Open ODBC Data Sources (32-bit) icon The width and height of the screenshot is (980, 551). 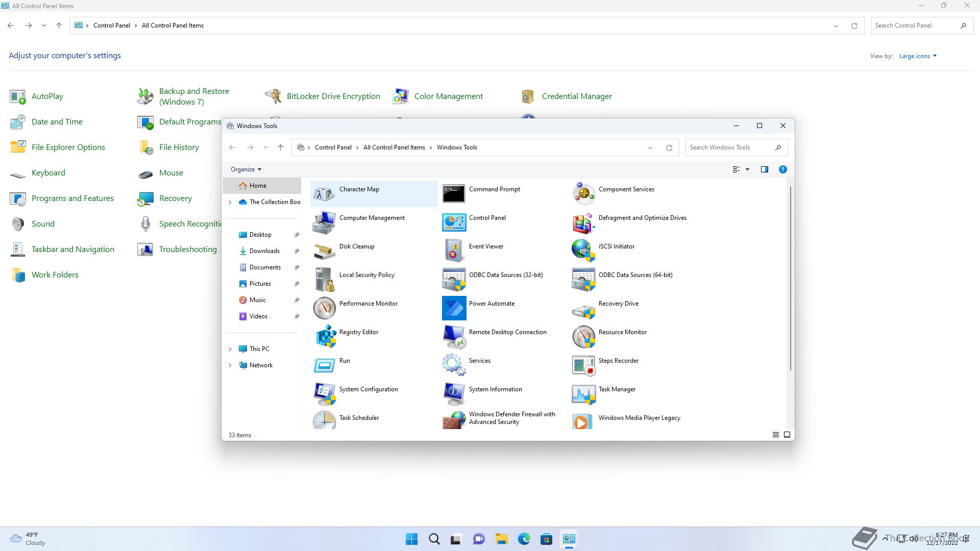pyautogui.click(x=454, y=280)
